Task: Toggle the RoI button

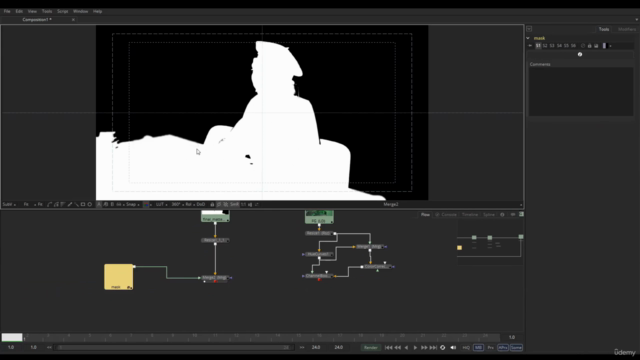Action: coord(188,204)
